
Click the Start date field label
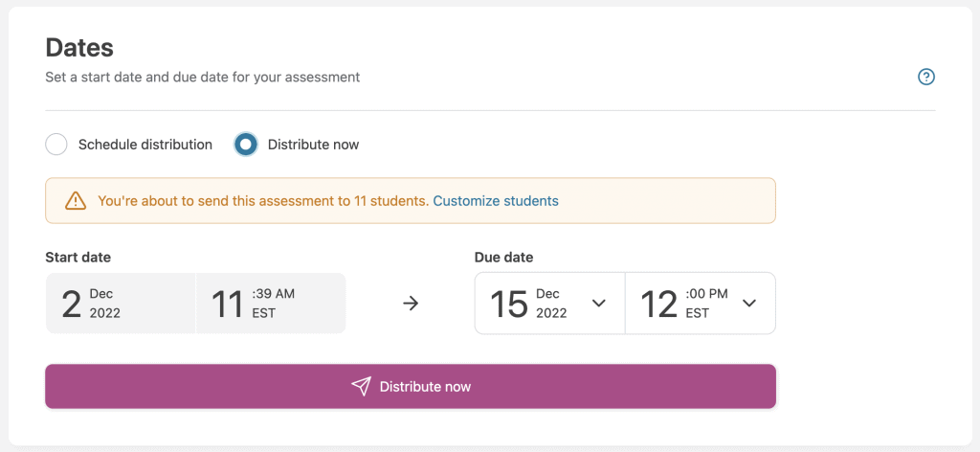tap(78, 257)
